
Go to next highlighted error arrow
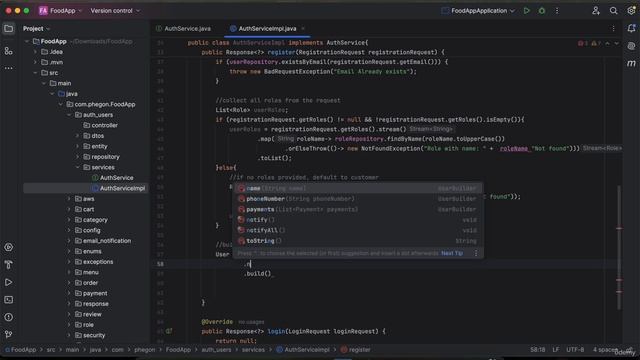pyautogui.click(x=616, y=43)
